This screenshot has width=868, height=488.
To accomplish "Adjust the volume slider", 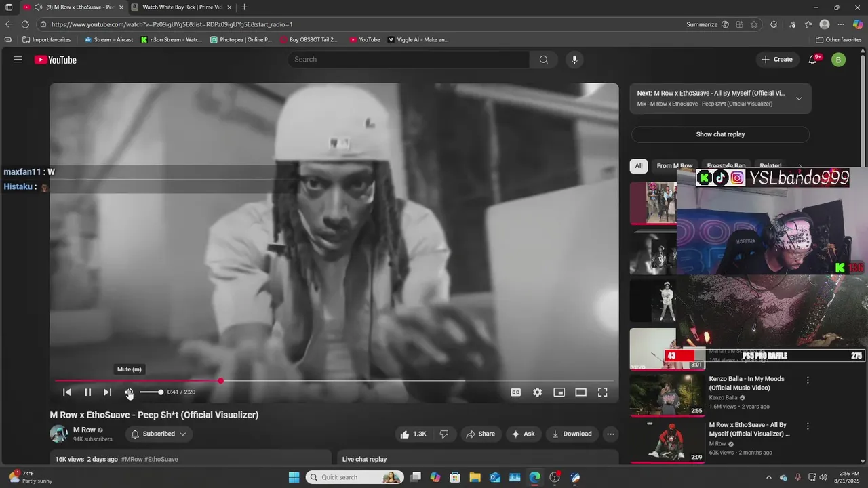I will pos(151,392).
